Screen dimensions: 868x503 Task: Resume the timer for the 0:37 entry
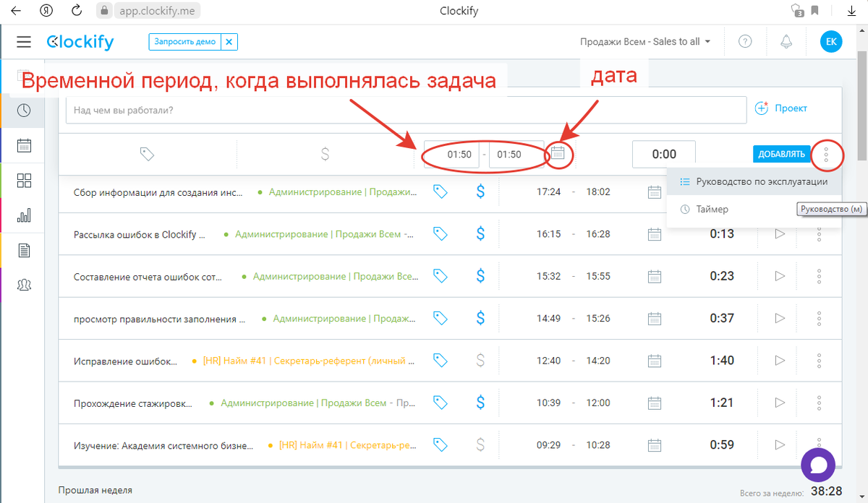pos(780,318)
